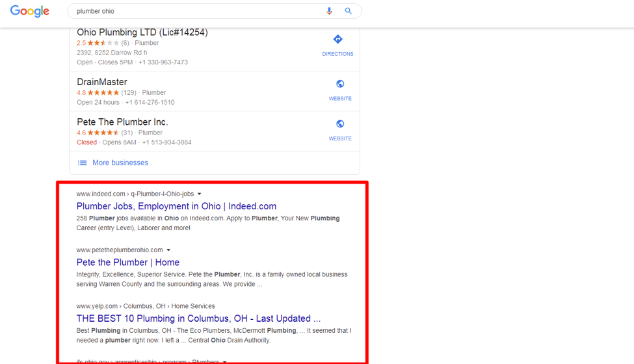Click Pete The Plumber Inc. website globe icon
This screenshot has height=364, width=634.
coord(340,123)
